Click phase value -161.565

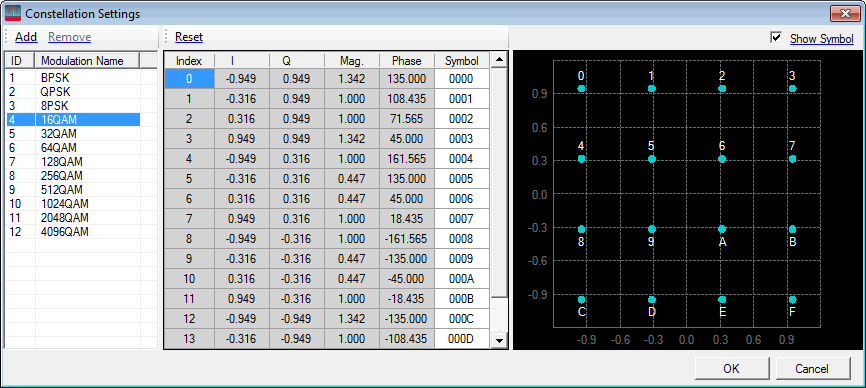[406, 238]
